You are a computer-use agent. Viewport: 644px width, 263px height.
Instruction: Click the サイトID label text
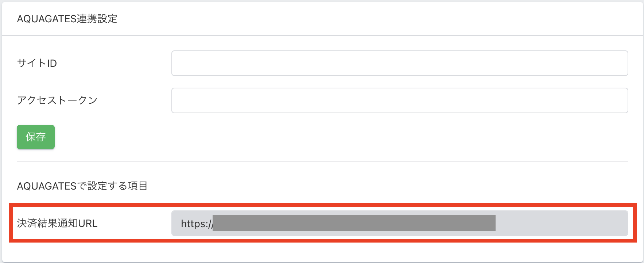tap(37, 63)
